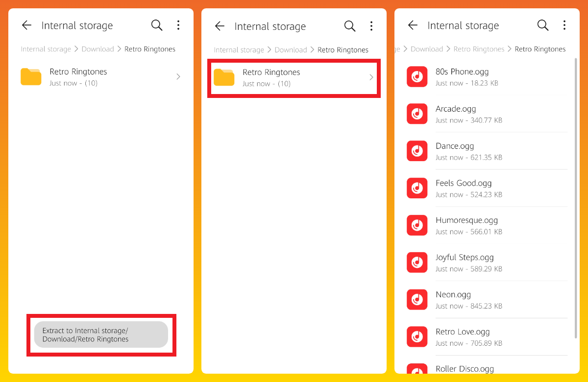Click the 80s Phone.ogg music icon
This screenshot has width=588, height=382.
(417, 77)
